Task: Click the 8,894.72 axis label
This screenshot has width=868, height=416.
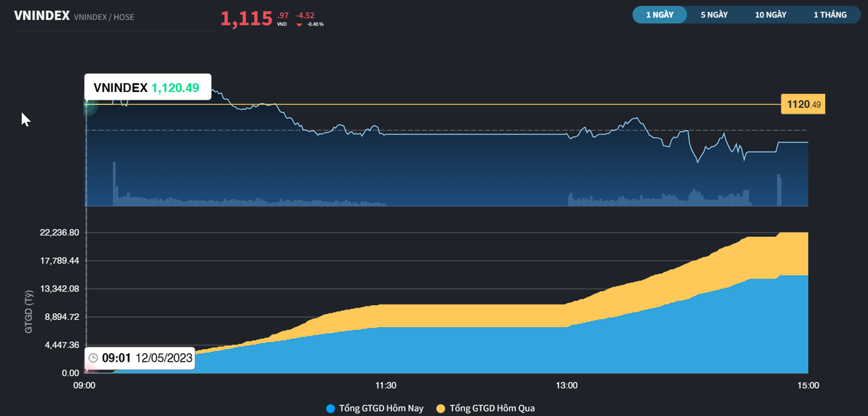Action: click(61, 317)
